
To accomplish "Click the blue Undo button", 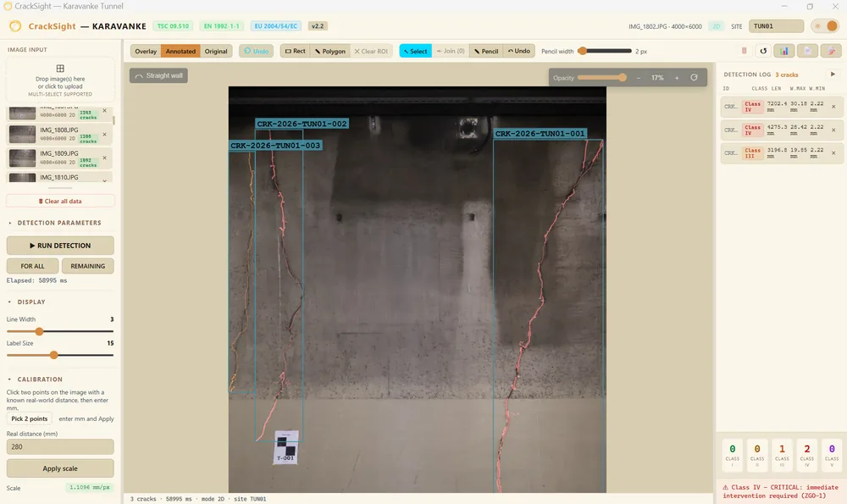I will pos(256,51).
